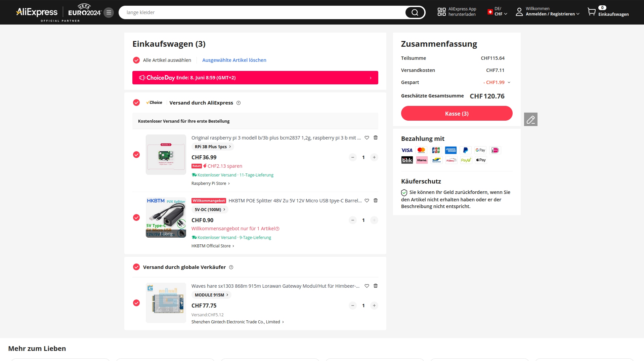Click the blik payment icon

click(x=407, y=160)
